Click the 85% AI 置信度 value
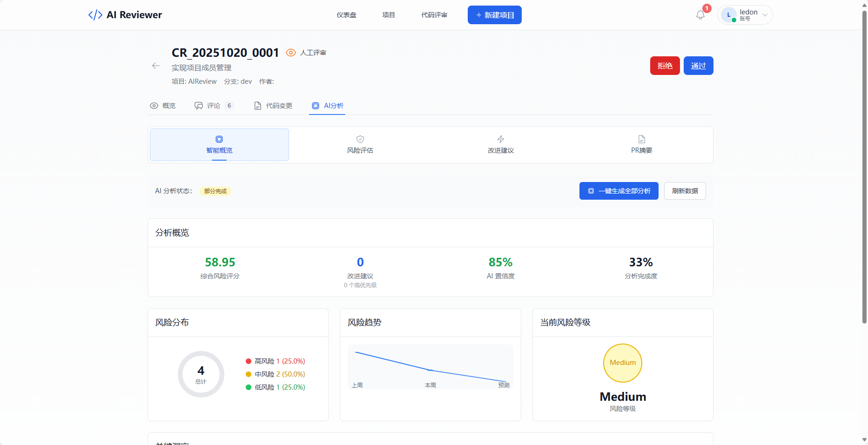Image resolution: width=868 pixels, height=445 pixels. pos(501,262)
